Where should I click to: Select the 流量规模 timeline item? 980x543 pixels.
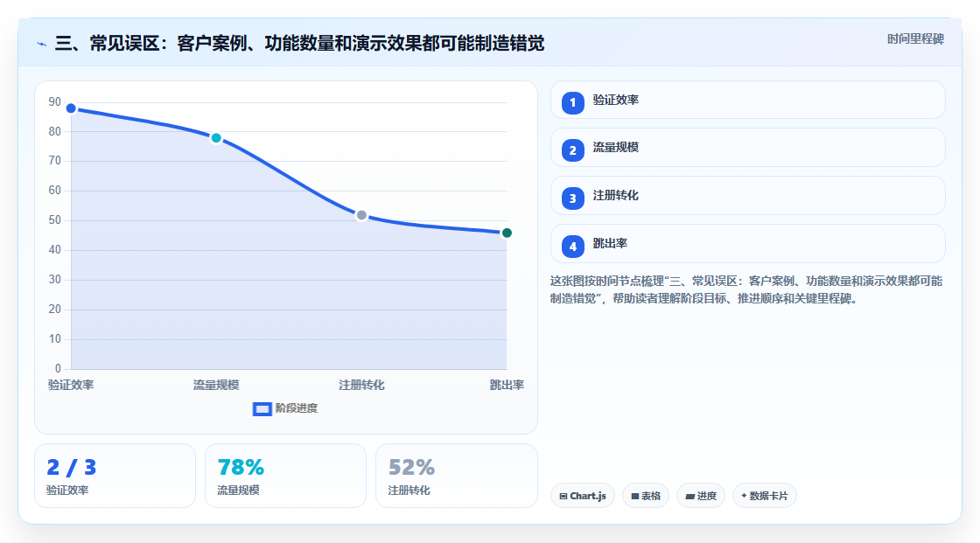pyautogui.click(x=747, y=148)
